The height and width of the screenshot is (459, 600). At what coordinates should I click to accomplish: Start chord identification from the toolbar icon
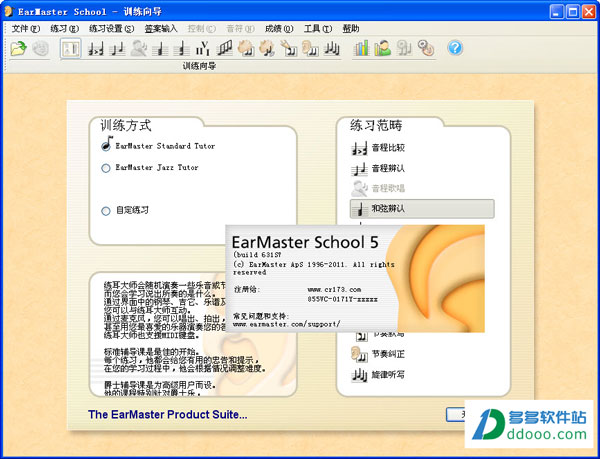[x=160, y=49]
